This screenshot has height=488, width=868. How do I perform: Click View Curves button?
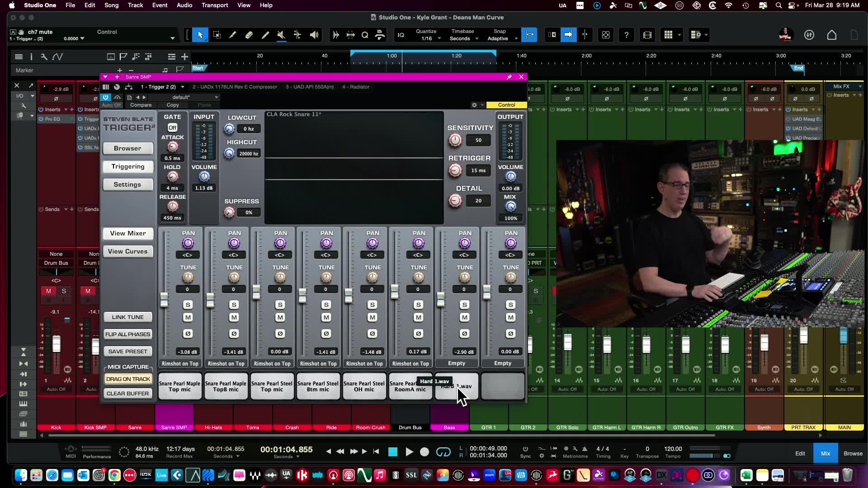click(127, 251)
